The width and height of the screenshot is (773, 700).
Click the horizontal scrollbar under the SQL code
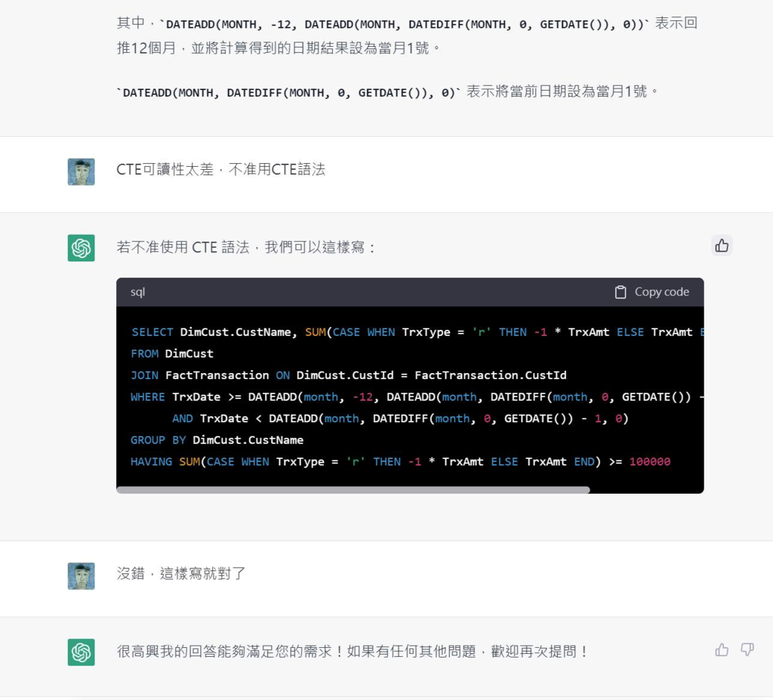[353, 490]
